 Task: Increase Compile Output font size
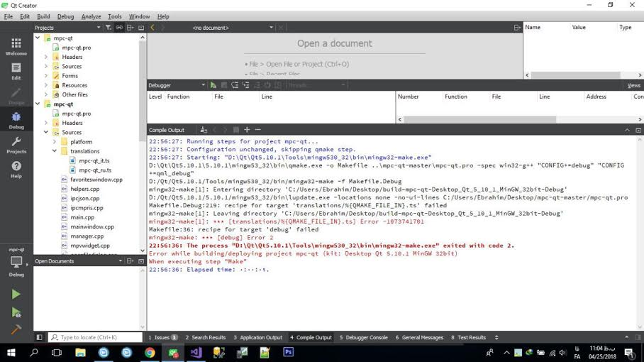pyautogui.click(x=247, y=129)
